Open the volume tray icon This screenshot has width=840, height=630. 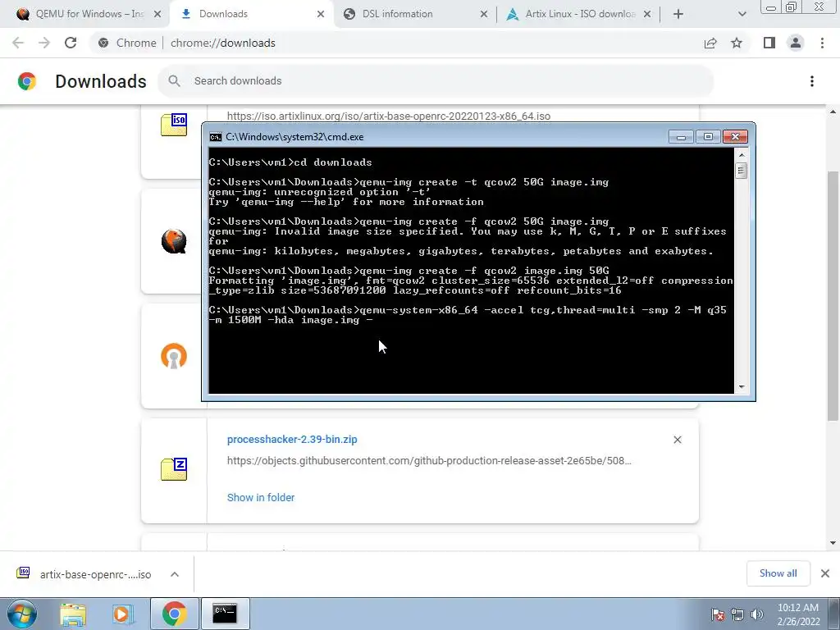(756, 614)
